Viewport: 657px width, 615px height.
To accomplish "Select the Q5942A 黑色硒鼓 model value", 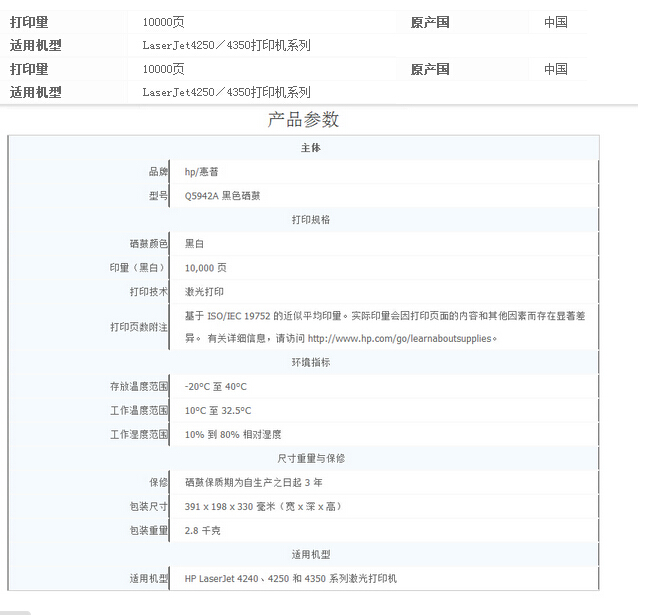I will [222, 196].
